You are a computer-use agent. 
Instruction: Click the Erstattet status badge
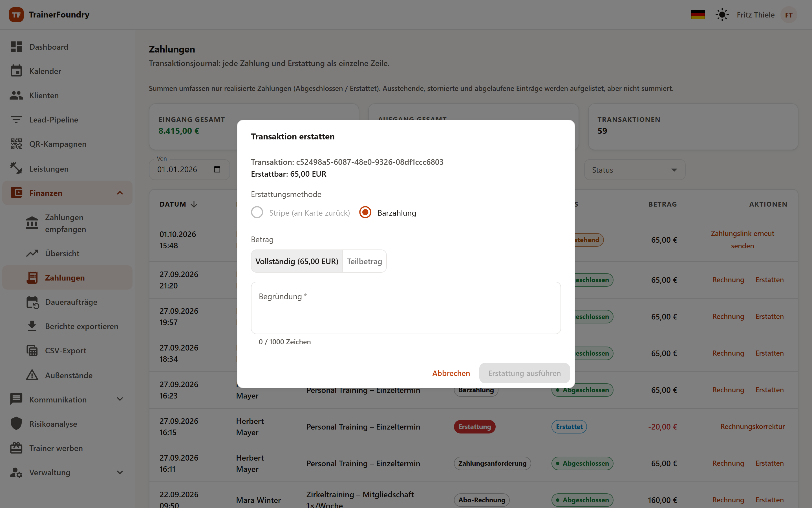pos(569,426)
